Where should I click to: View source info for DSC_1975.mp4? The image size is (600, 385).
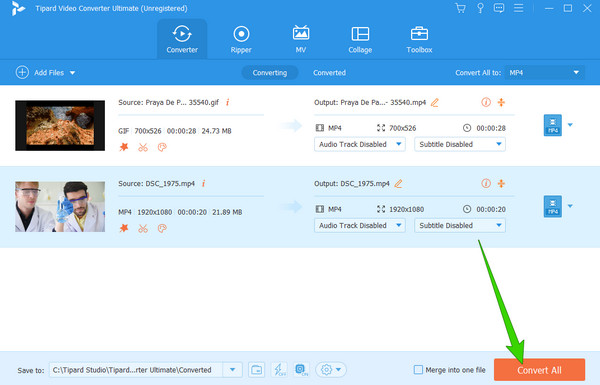point(204,183)
